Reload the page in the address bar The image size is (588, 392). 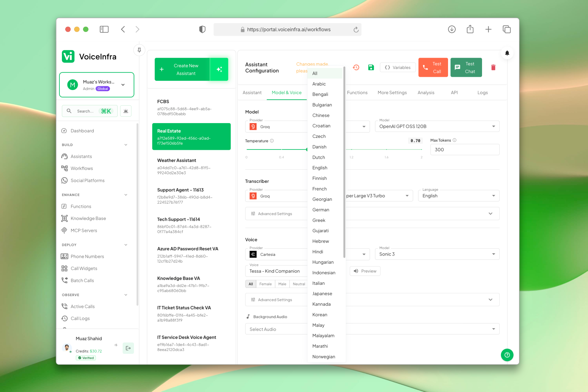click(356, 30)
